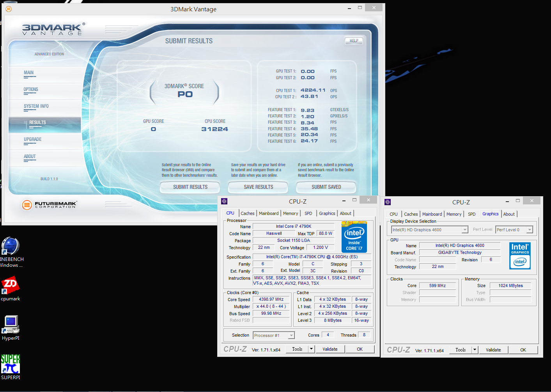
Task: Click the Intel Core i7 4790K name field
Action: pyautogui.click(x=294, y=226)
